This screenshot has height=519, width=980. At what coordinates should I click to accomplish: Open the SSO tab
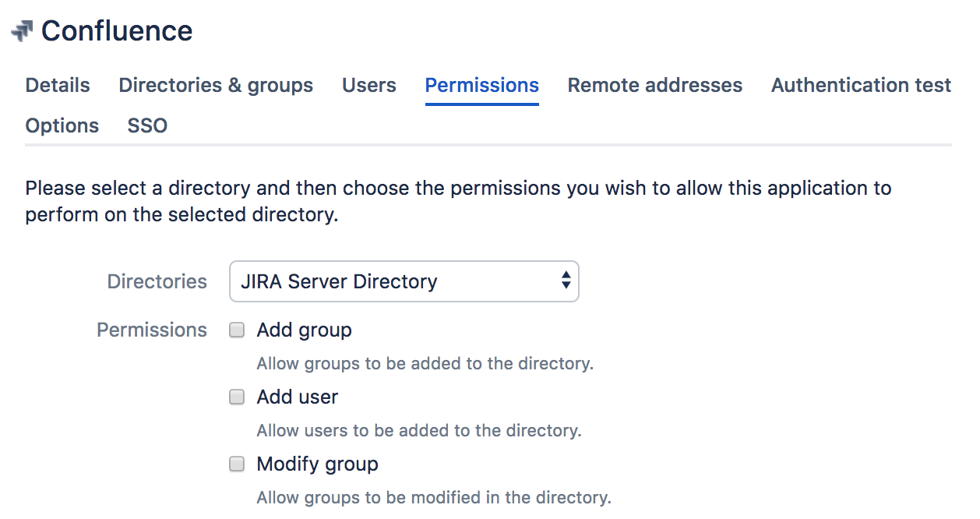tap(147, 126)
